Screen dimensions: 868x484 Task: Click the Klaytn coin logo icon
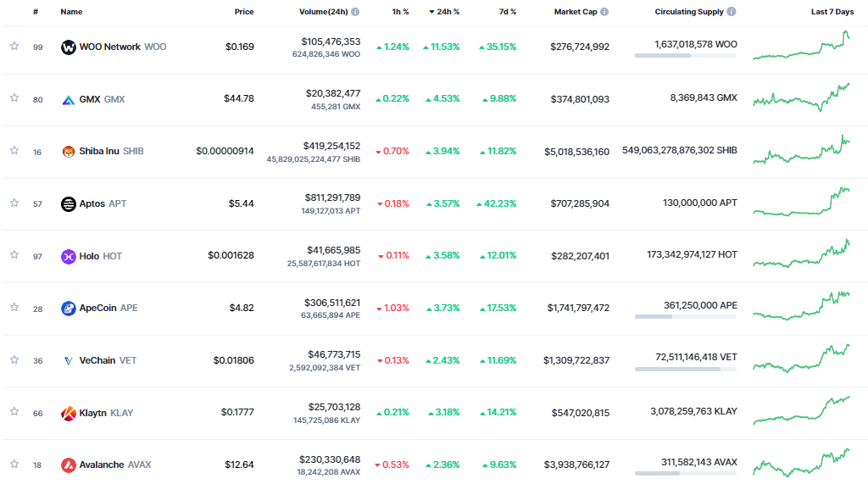[69, 414]
